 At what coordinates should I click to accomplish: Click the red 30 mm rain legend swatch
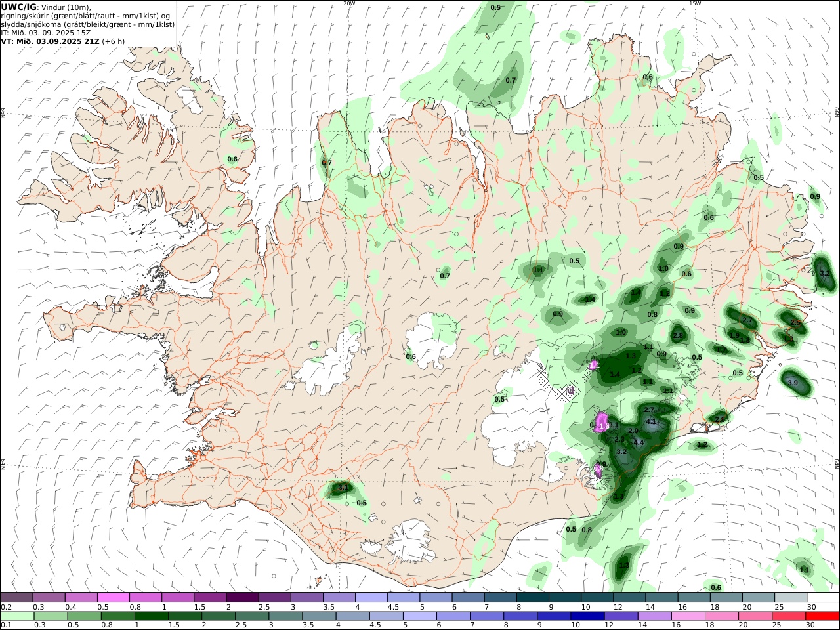(x=823, y=616)
